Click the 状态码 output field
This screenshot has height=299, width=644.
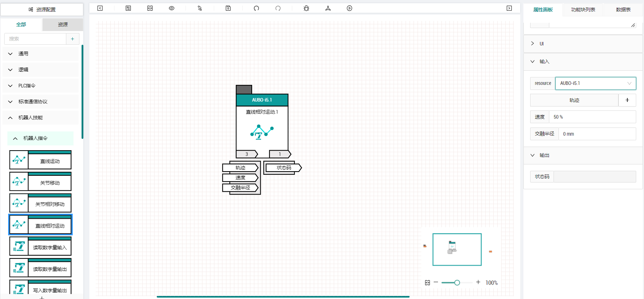595,176
